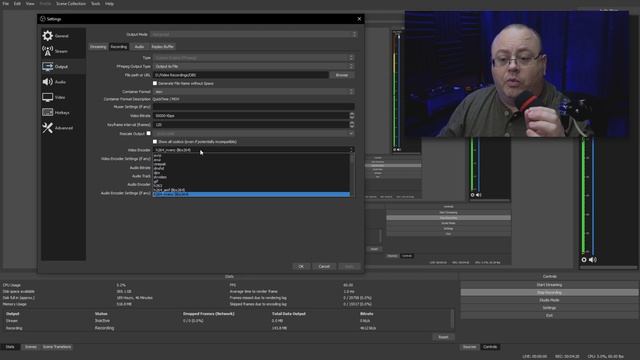Open Advanced settings tools icon

[x=47, y=128]
